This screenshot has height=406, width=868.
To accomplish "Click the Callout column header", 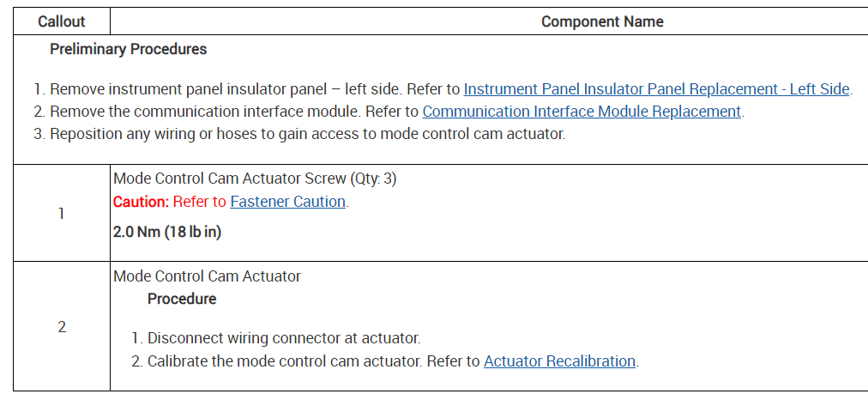I will click(x=62, y=21).
